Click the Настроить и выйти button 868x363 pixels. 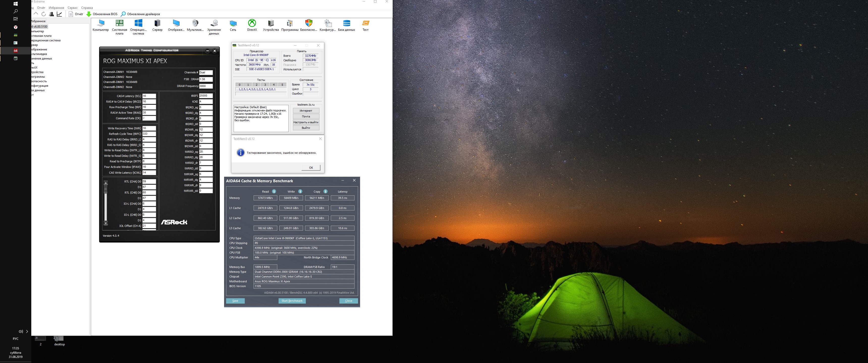tap(306, 122)
